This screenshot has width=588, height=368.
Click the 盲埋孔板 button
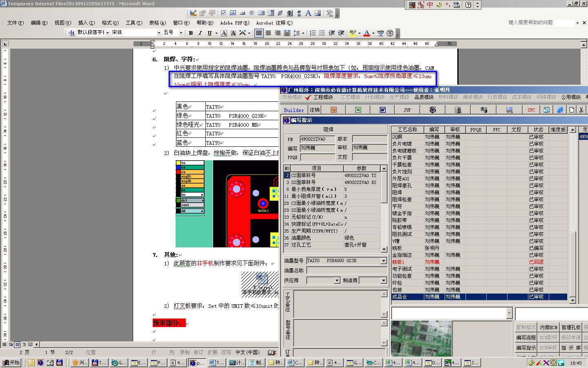pyautogui.click(x=571, y=328)
